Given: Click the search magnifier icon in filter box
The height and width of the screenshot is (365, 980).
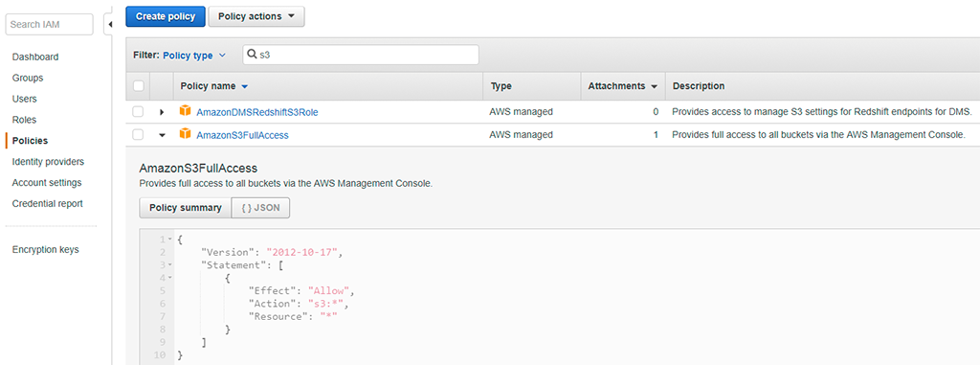Looking at the screenshot, I should point(253,55).
